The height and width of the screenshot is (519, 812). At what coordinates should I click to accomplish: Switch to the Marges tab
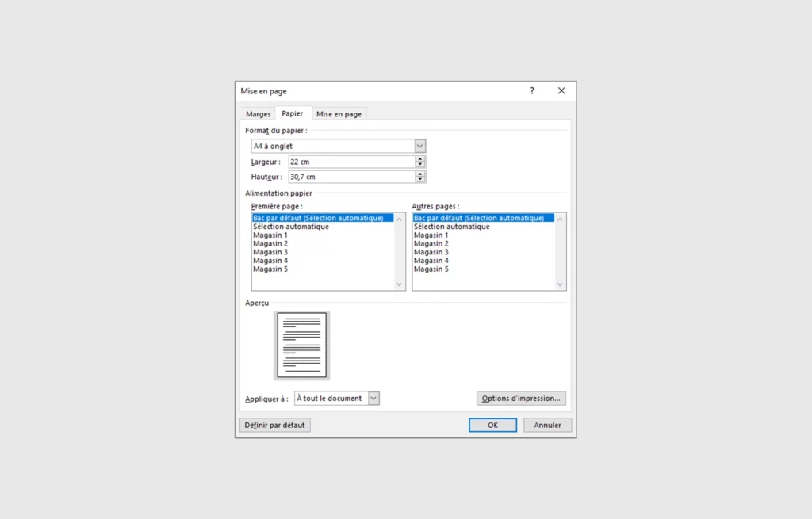tap(258, 114)
